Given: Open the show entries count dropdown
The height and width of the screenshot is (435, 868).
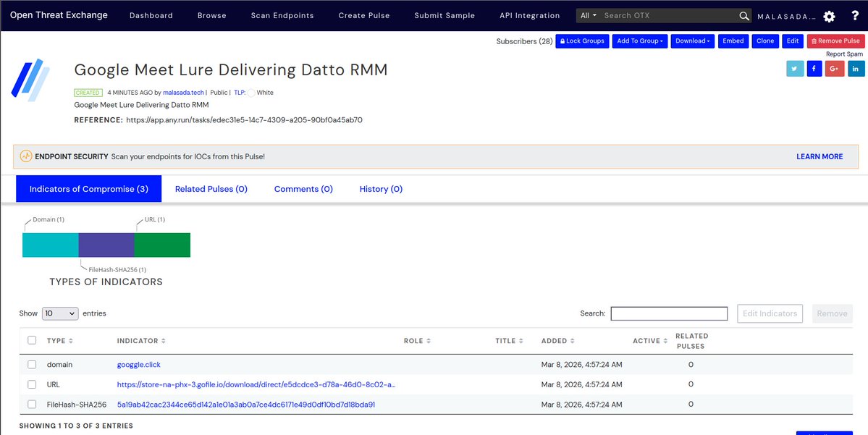Looking at the screenshot, I should pos(60,313).
